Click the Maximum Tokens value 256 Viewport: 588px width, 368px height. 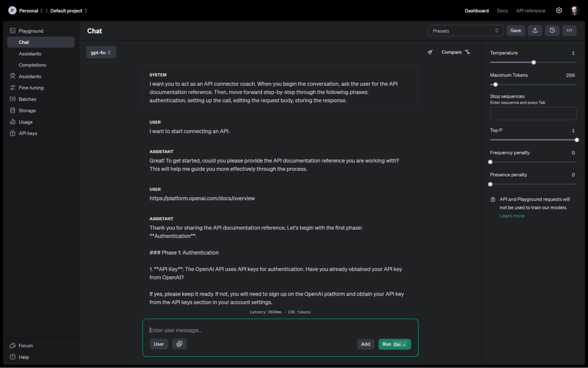pos(570,75)
